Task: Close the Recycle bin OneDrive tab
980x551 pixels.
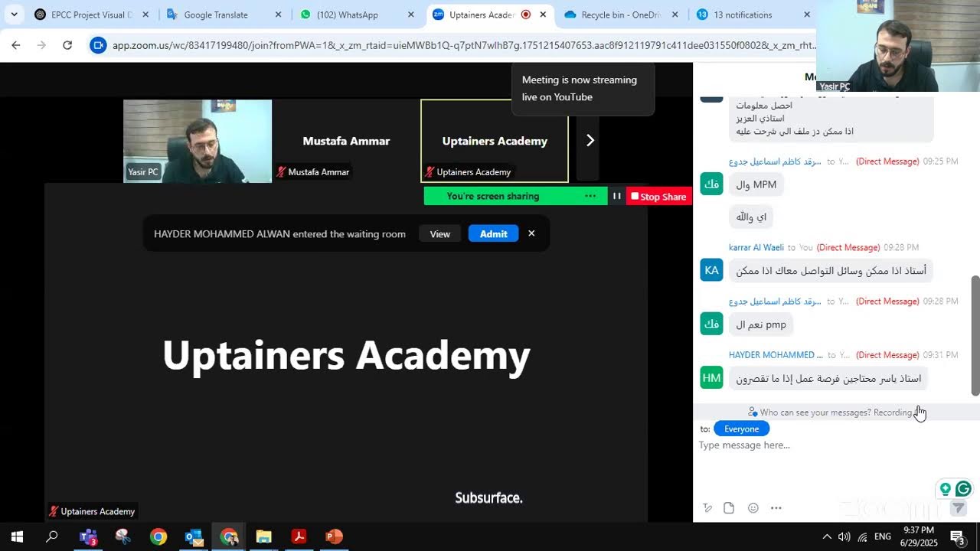Action: pos(675,15)
